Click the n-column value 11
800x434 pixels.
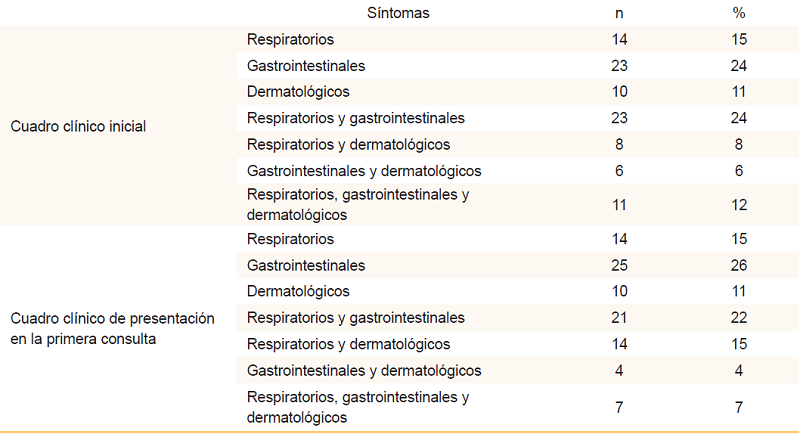point(620,204)
